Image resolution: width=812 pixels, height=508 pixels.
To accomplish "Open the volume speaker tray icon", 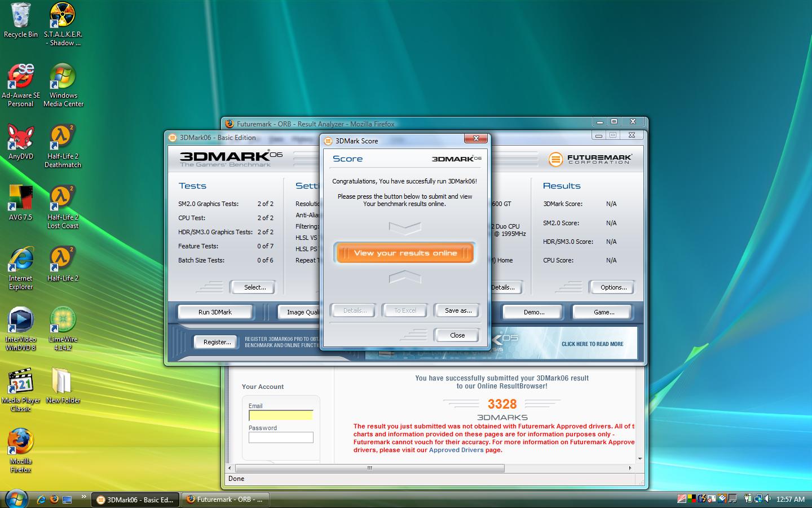I will (x=767, y=499).
